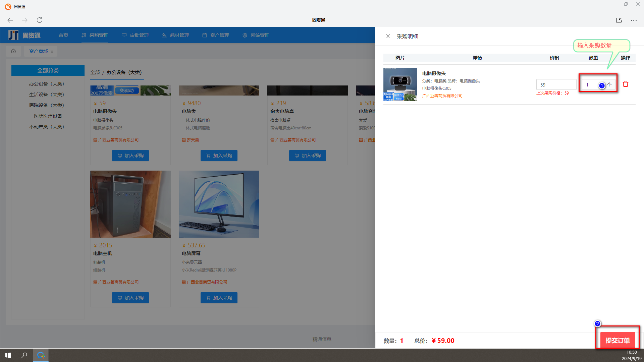Click the browser back arrow
Image resolution: width=644 pixels, height=362 pixels.
pos(10,20)
